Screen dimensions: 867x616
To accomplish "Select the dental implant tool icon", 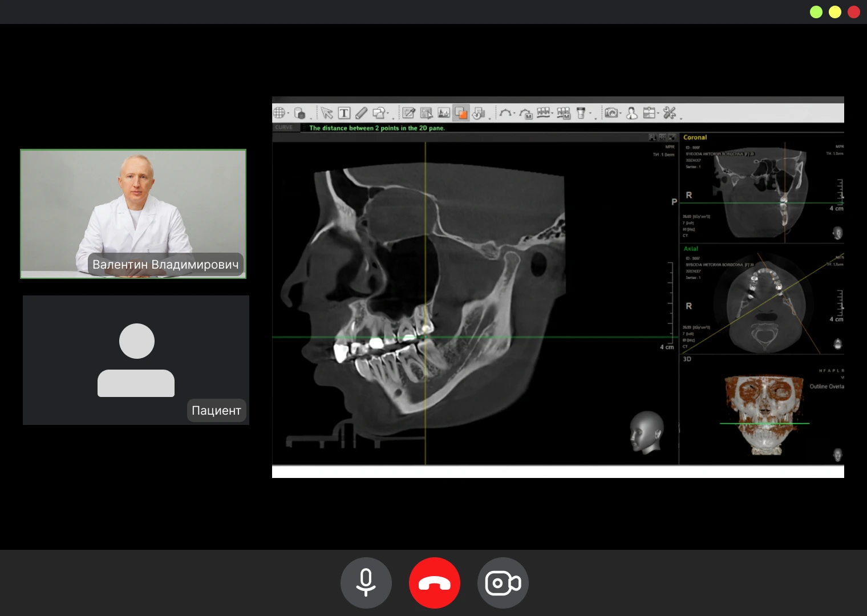I will tap(581, 113).
